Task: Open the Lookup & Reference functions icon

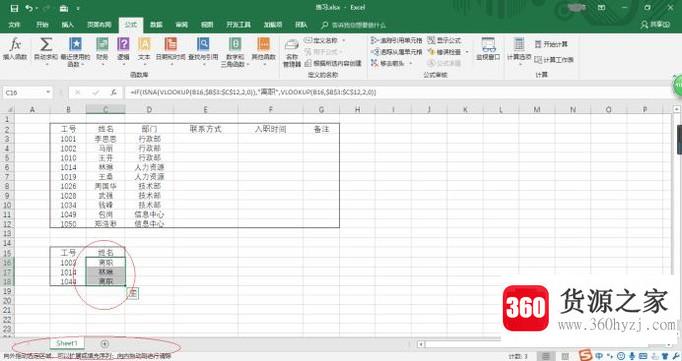Action: point(203,44)
